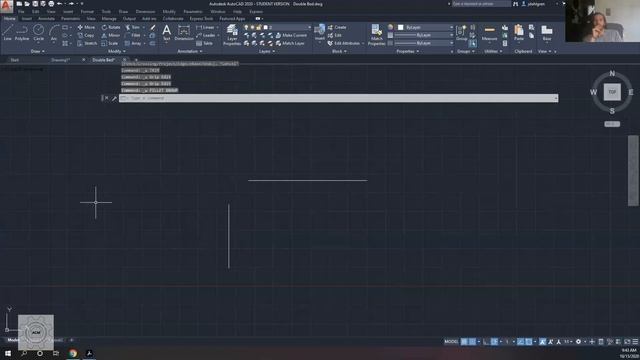Click the Leader annotation tool
This screenshot has width=640, height=360.
pyautogui.click(x=206, y=36)
